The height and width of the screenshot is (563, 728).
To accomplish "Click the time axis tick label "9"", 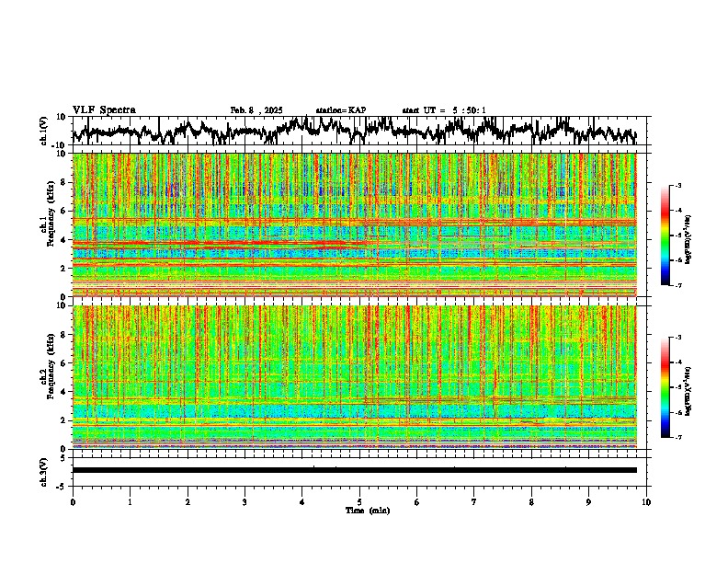I will click(588, 502).
